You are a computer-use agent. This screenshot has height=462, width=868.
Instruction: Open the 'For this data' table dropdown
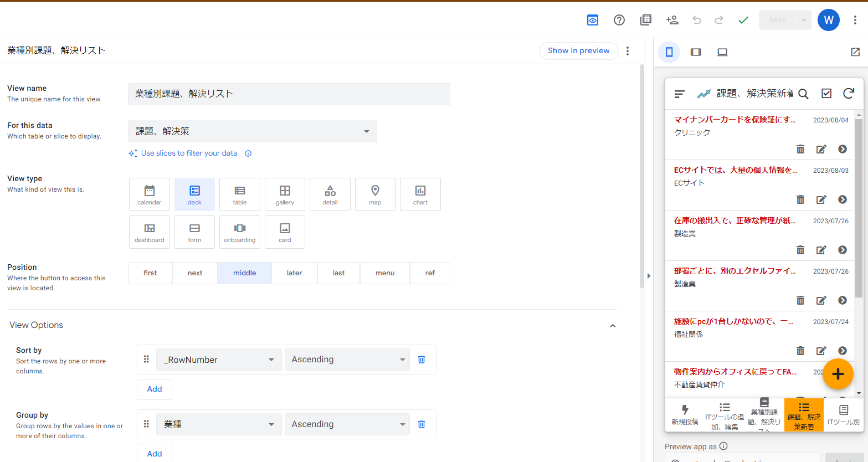(x=253, y=131)
